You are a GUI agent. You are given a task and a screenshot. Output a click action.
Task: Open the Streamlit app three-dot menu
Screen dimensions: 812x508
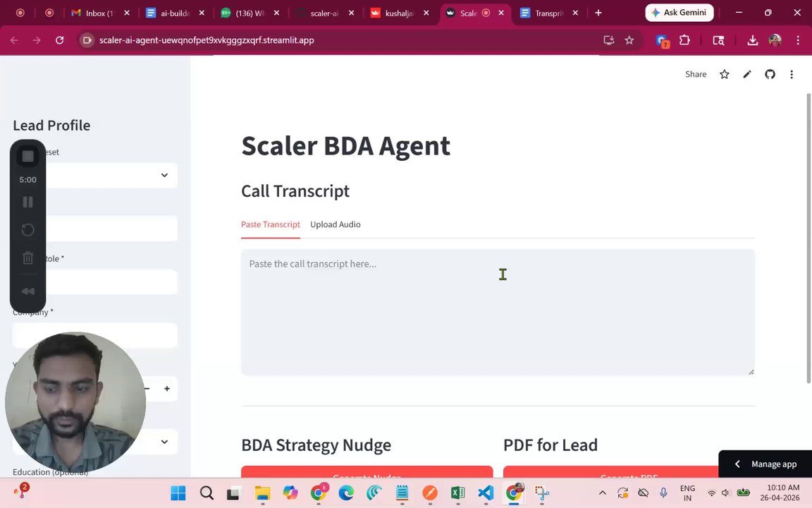[x=792, y=74]
